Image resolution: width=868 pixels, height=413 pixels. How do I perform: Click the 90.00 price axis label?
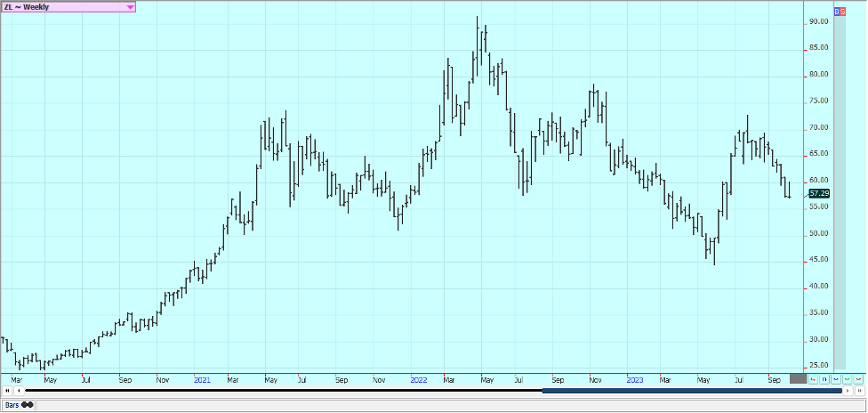[819, 21]
